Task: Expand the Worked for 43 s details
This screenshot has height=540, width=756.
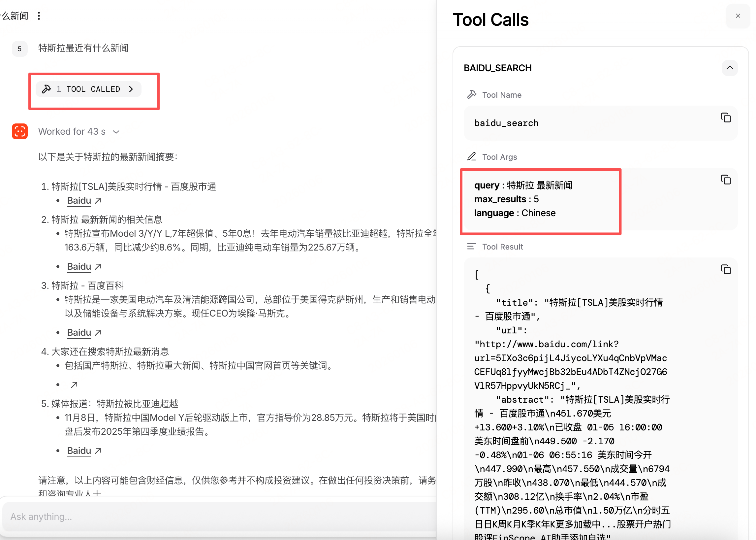Action: point(116,132)
